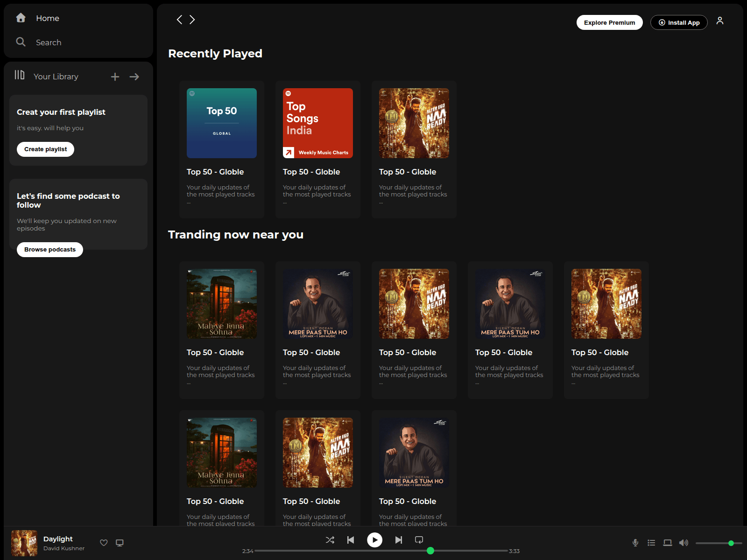Click Daylight song title
Image resolution: width=747 pixels, height=560 pixels.
(58, 539)
